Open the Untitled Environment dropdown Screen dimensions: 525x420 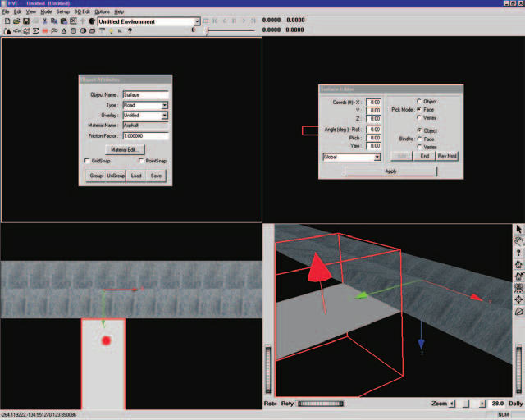[197, 21]
